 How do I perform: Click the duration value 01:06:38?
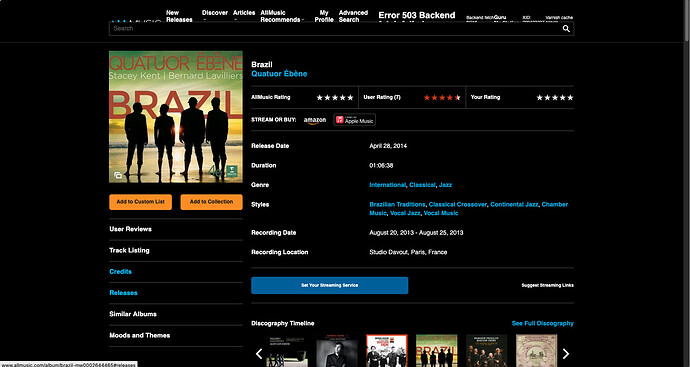[381, 166]
